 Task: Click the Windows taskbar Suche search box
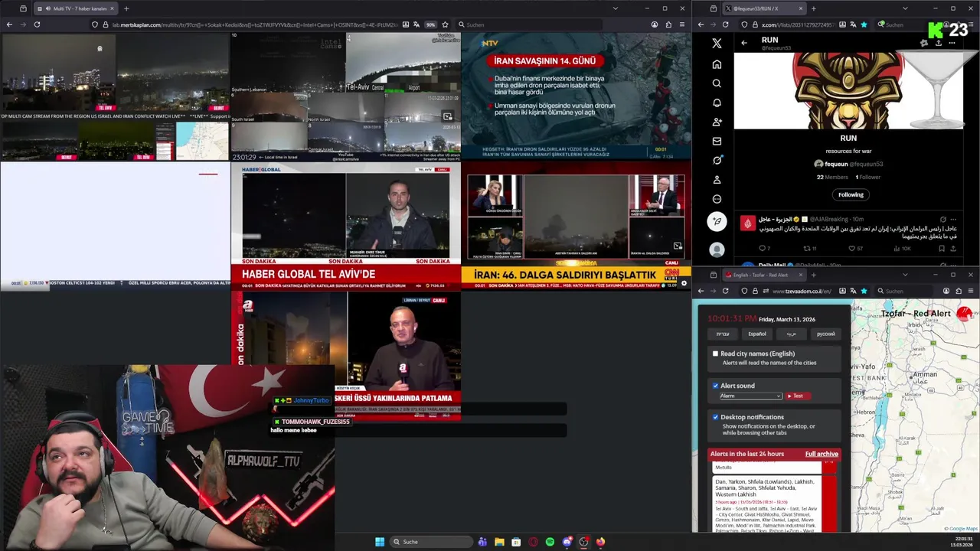coord(430,542)
